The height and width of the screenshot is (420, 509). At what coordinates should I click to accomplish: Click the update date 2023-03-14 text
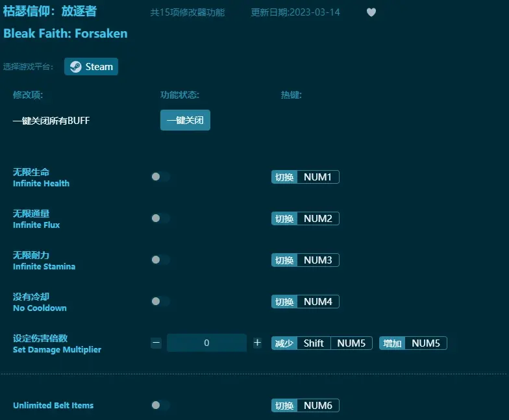pos(295,12)
